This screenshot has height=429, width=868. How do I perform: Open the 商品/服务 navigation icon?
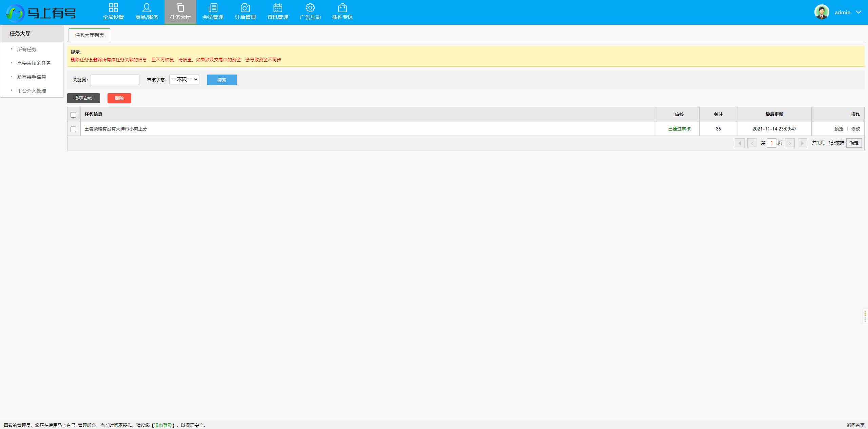(x=147, y=8)
